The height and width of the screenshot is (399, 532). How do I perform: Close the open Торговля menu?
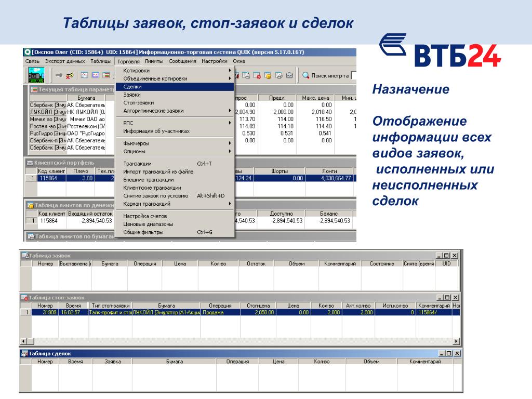[x=128, y=61]
